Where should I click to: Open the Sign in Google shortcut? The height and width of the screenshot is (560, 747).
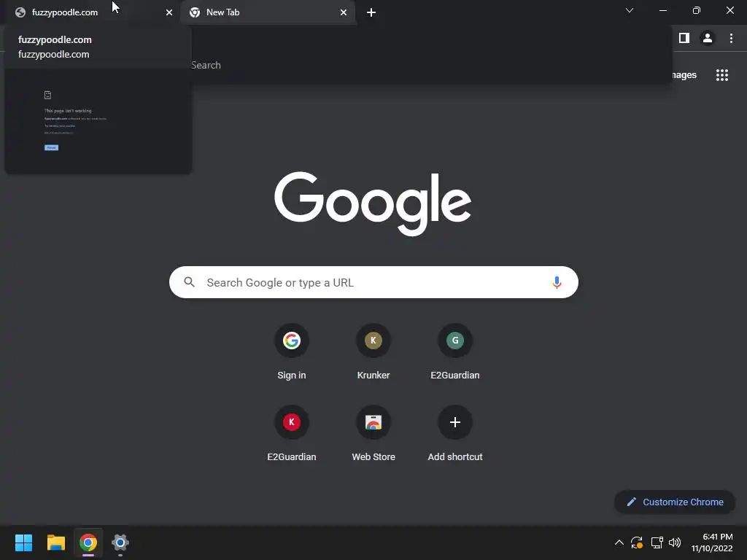coord(292,352)
